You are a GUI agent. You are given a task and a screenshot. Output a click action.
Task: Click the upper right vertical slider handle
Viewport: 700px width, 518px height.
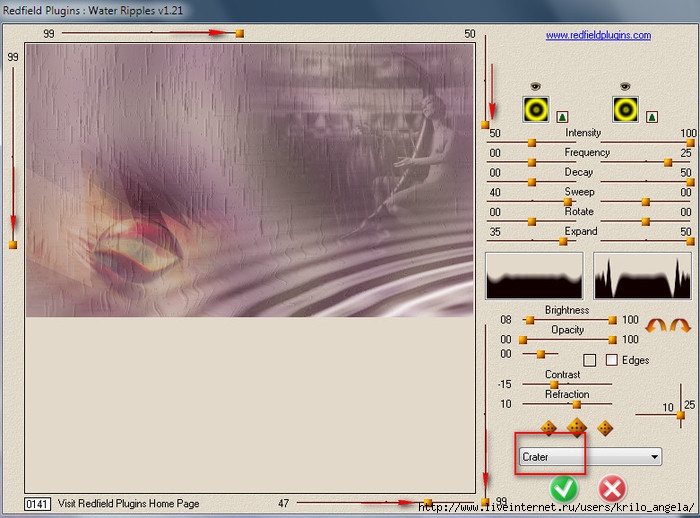pos(485,125)
